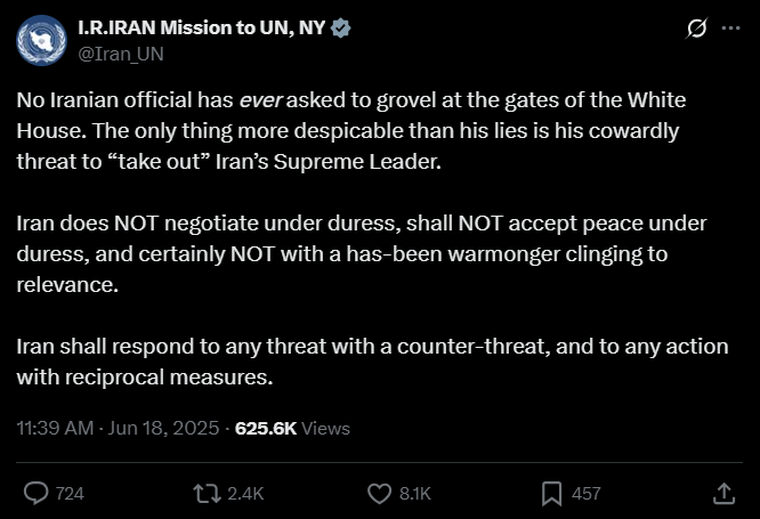
Task: Open the I.R.IRAN Mission profile avatar
Action: [40, 40]
